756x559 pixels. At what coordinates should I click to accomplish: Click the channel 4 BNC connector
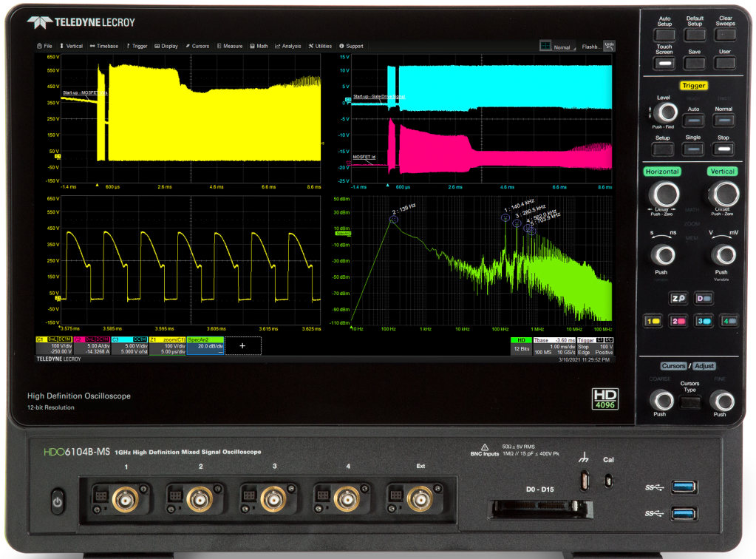pyautogui.click(x=347, y=500)
